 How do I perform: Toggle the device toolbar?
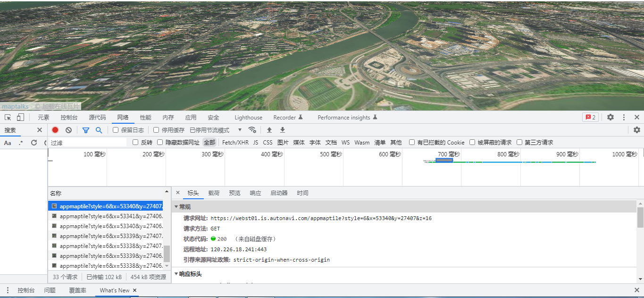tap(19, 117)
